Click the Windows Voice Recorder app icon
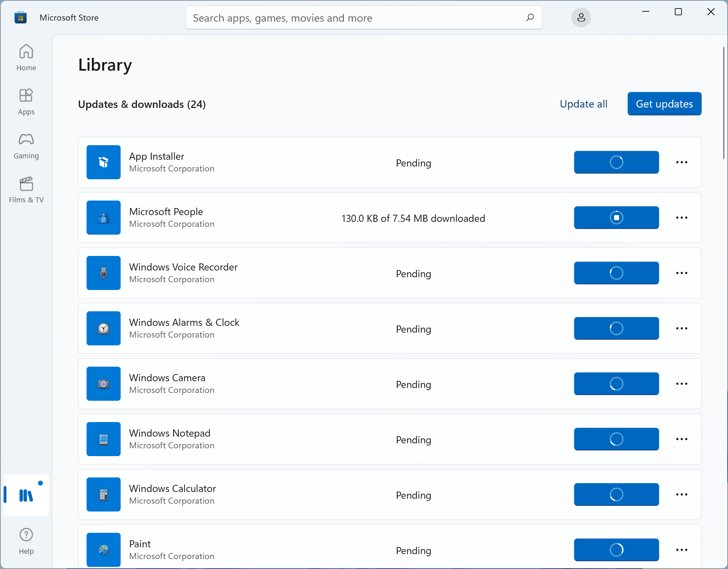The height and width of the screenshot is (569, 728). (104, 273)
